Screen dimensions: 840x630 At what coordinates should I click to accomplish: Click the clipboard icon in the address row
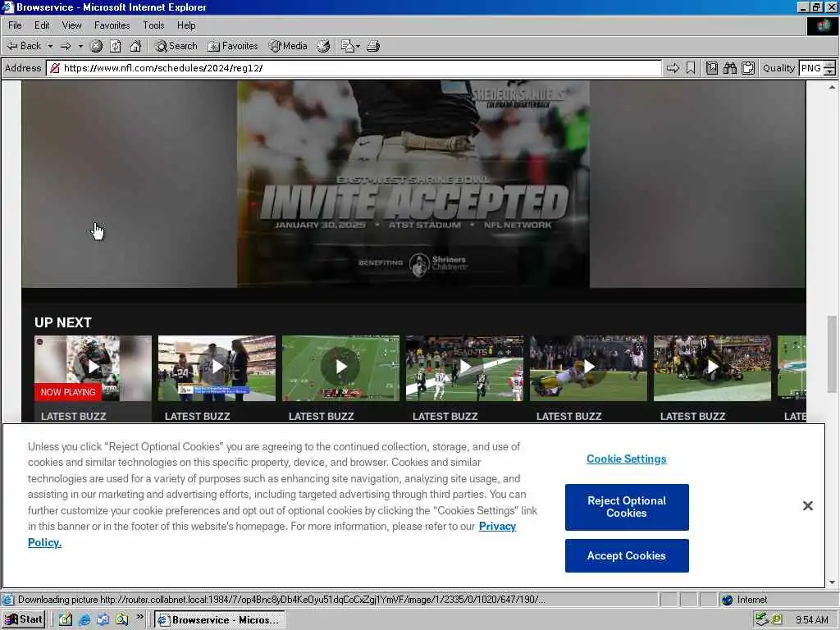point(748,68)
